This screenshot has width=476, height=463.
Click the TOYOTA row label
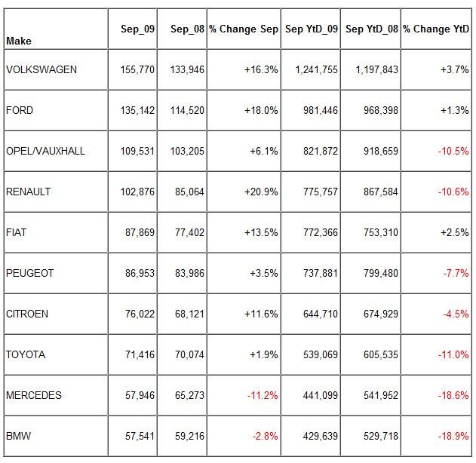pos(26,354)
